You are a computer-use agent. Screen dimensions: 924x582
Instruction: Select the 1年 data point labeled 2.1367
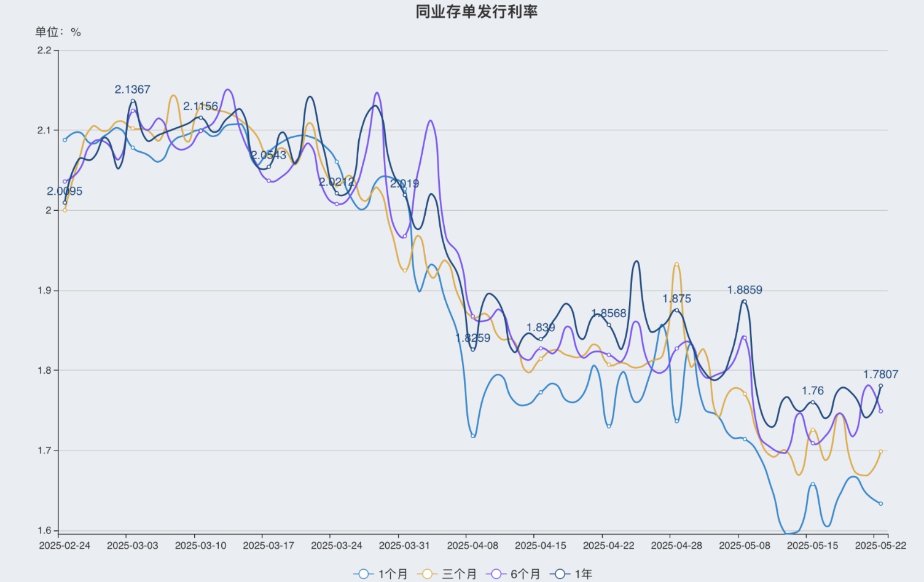click(x=133, y=101)
